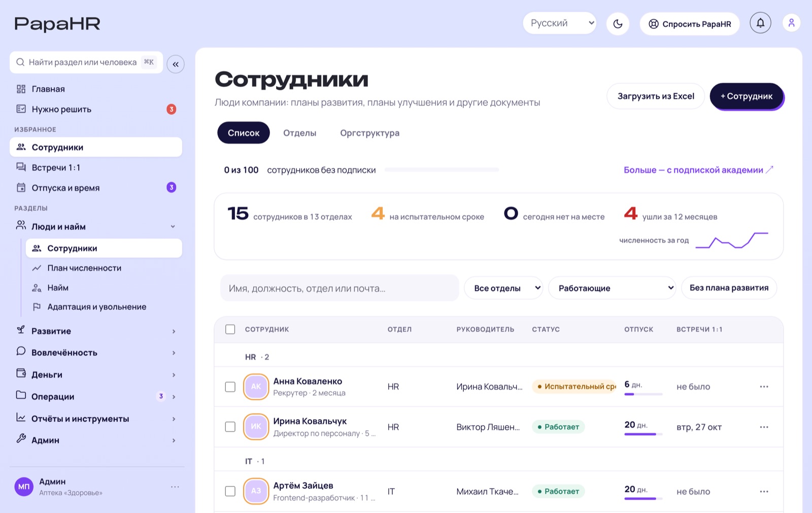Open the Все отделы filter dropdown
812x513 pixels.
coord(503,288)
